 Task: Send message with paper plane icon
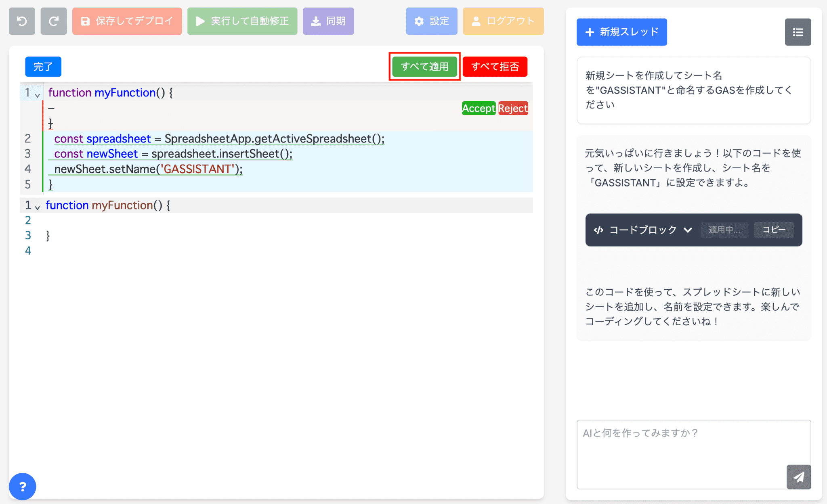799,477
